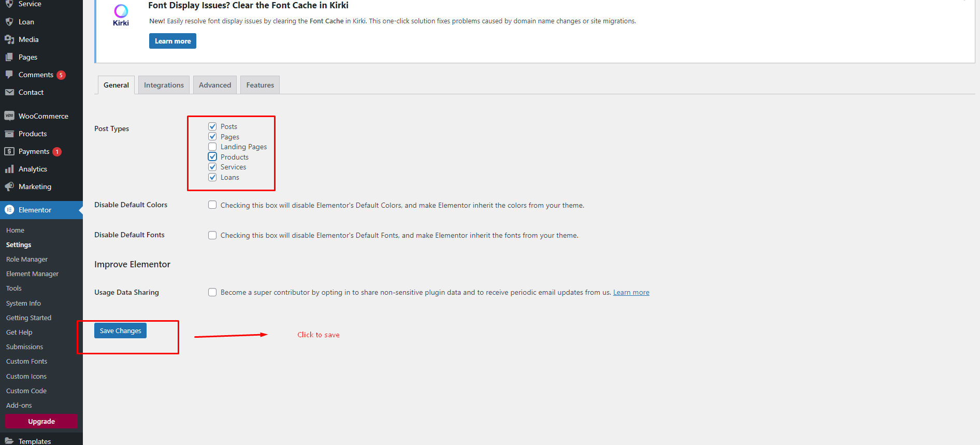Open the Marketing menu label
The height and width of the screenshot is (445, 980).
35,186
